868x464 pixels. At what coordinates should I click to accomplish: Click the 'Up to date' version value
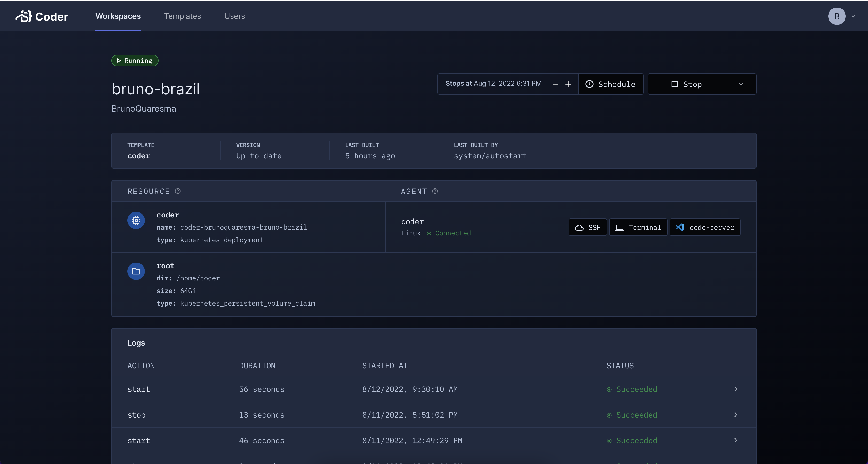coord(258,156)
